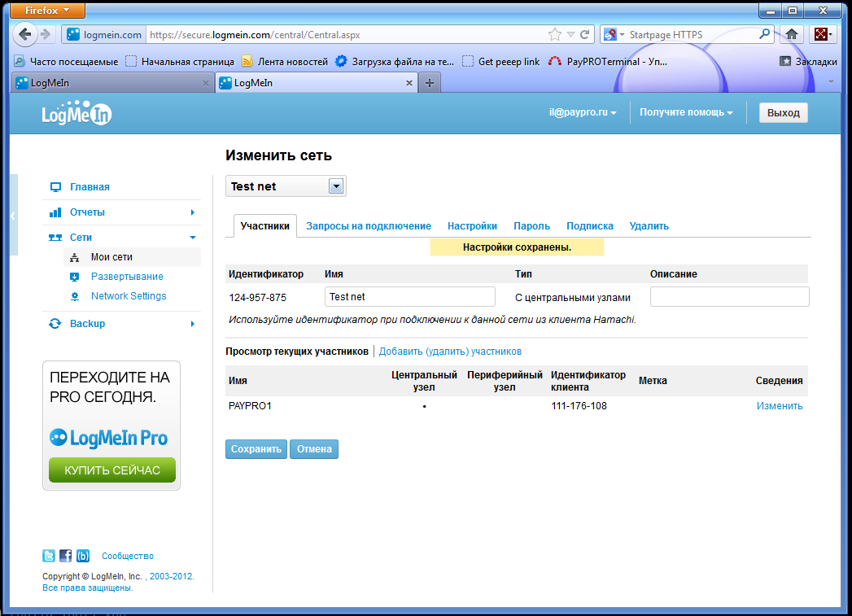This screenshot has height=616, width=852.
Task: Switch to the Пароль tab
Action: point(531,226)
